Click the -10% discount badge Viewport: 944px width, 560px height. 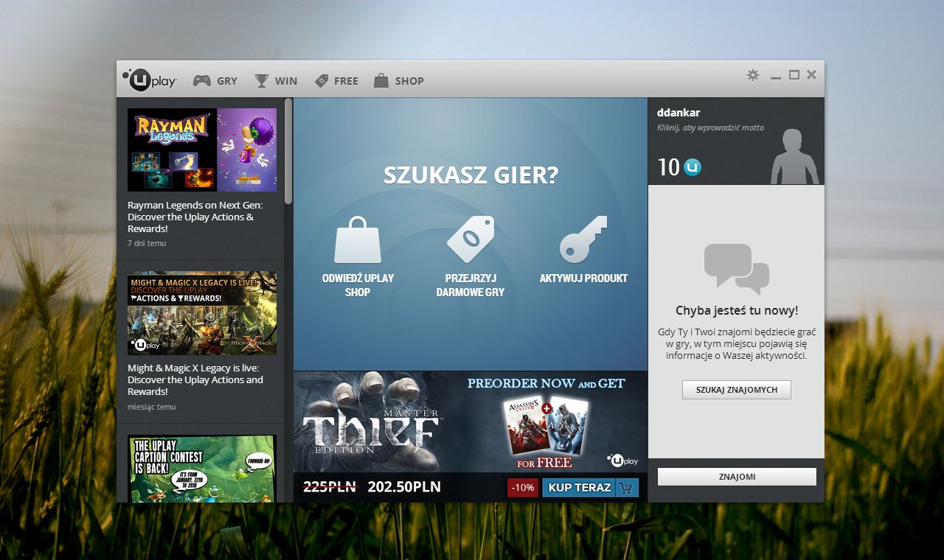[x=523, y=488]
